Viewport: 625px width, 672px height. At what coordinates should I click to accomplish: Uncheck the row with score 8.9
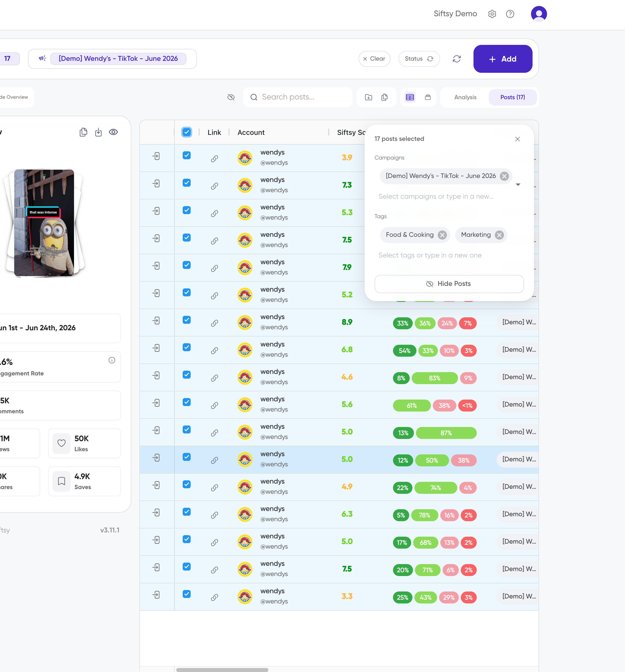point(187,320)
